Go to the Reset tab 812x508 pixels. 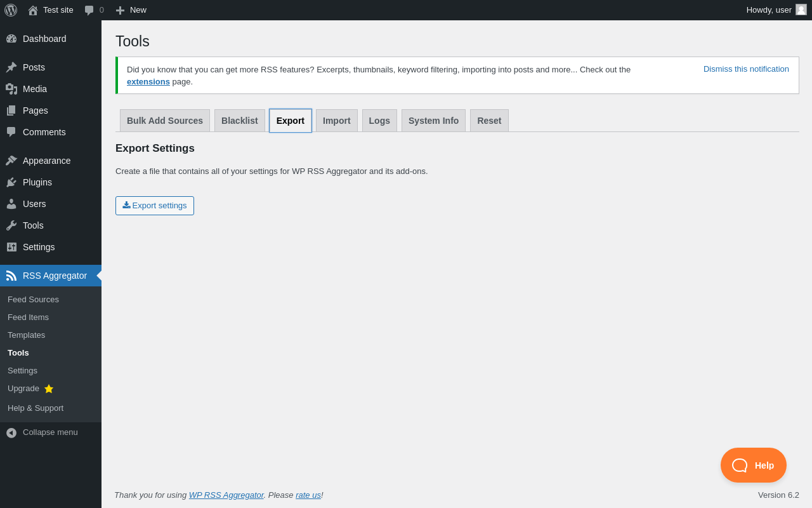click(489, 121)
